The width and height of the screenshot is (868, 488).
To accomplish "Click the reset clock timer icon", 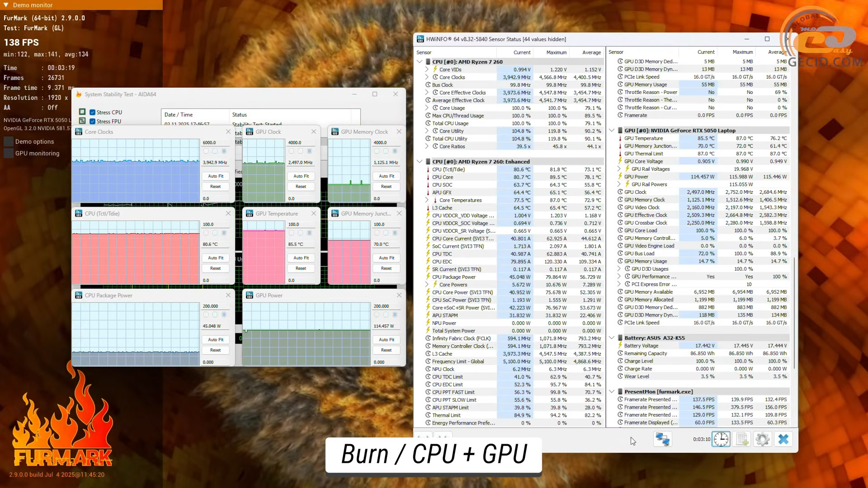I will [x=721, y=439].
